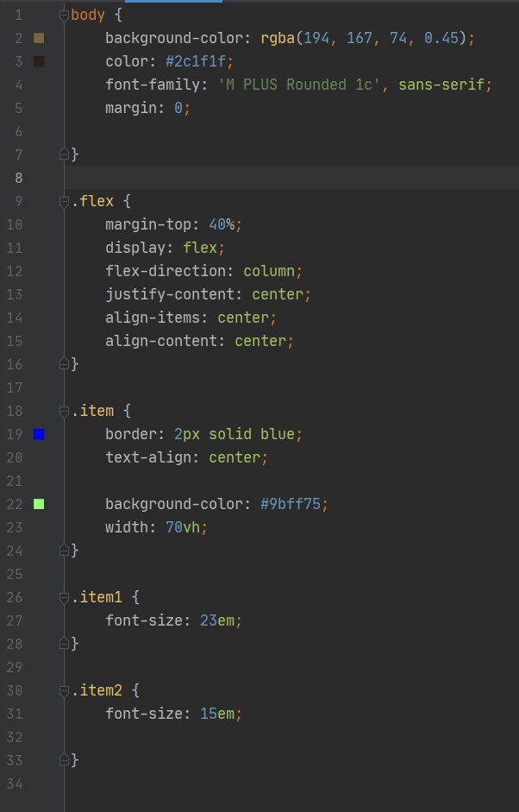Click the 'body' selector
Viewport: 519px width, 812px height.
pos(88,15)
